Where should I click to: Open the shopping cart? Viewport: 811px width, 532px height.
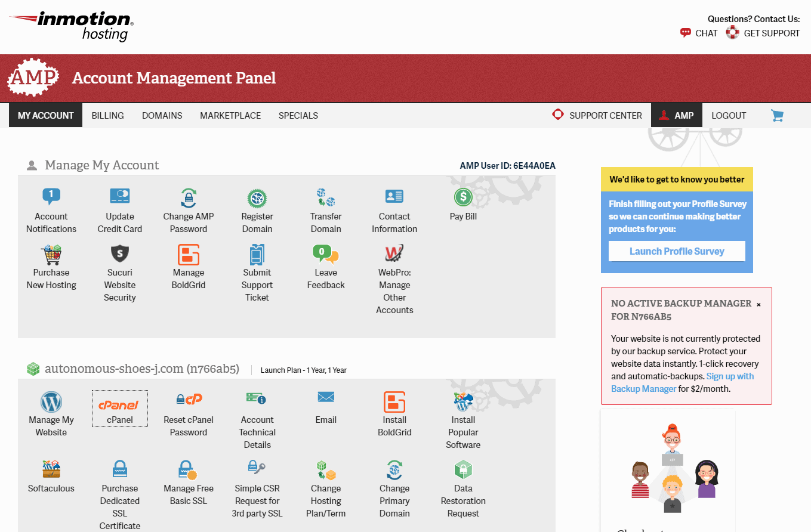click(777, 115)
